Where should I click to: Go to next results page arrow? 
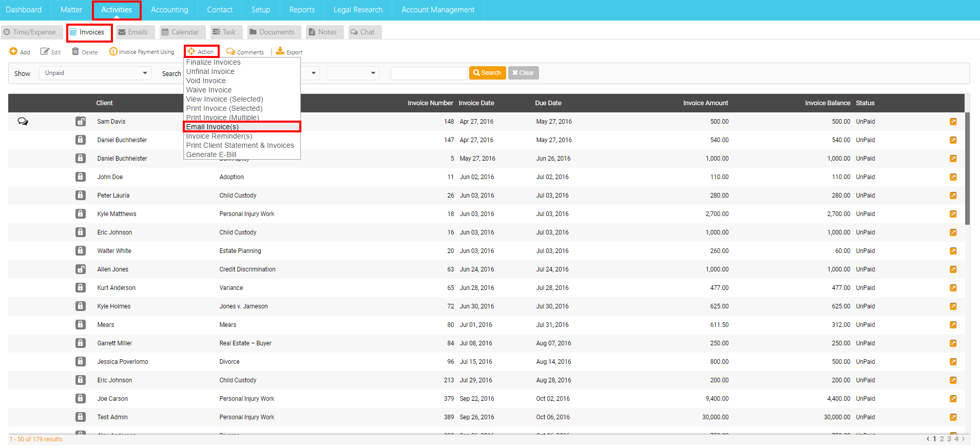[963, 439]
